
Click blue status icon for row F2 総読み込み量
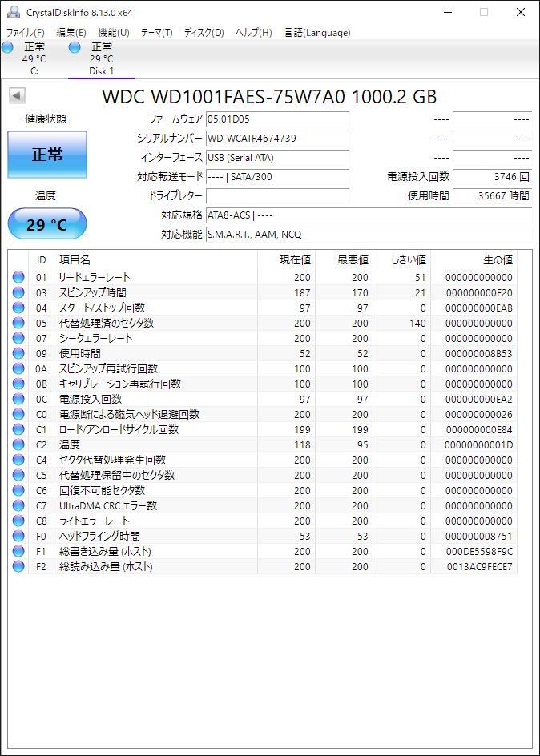(x=18, y=566)
